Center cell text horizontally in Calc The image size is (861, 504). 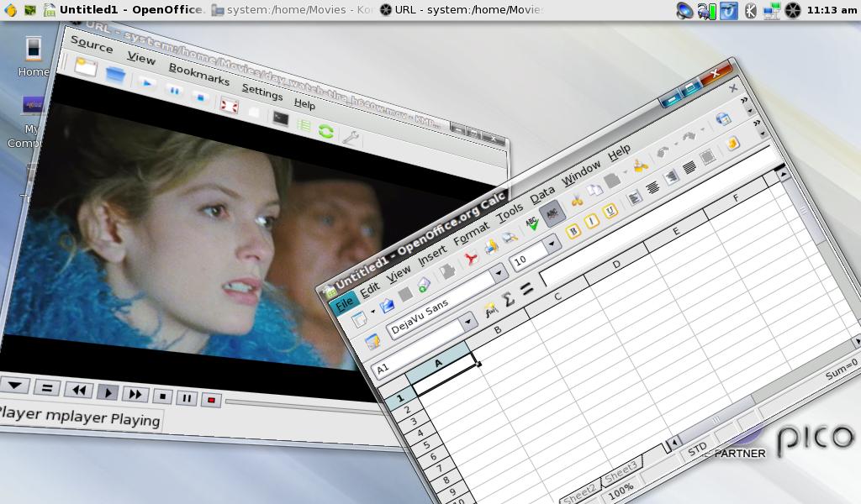coord(652,187)
